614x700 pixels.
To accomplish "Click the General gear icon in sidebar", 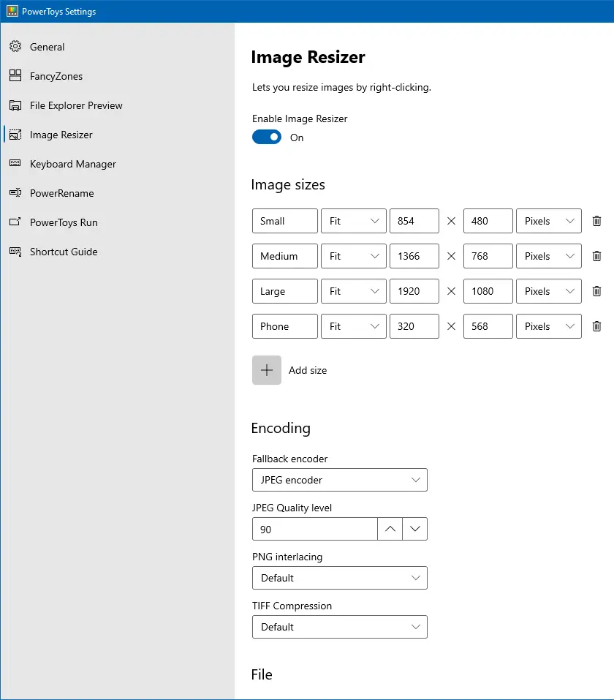I will pyautogui.click(x=15, y=46).
